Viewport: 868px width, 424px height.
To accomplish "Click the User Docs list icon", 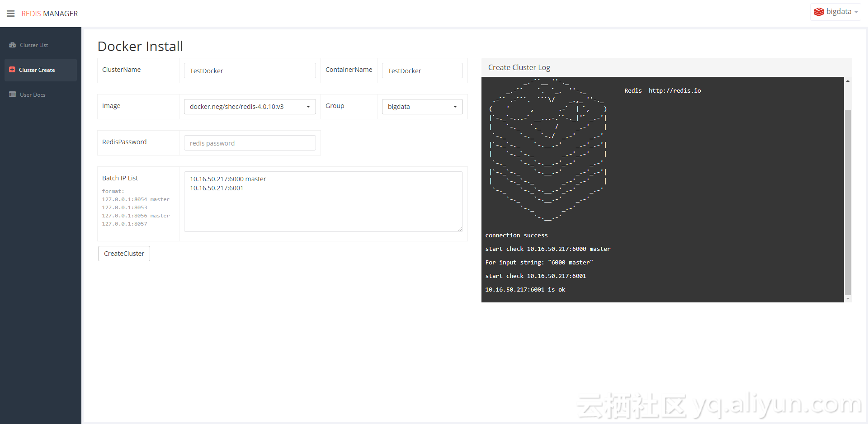I will [x=13, y=94].
